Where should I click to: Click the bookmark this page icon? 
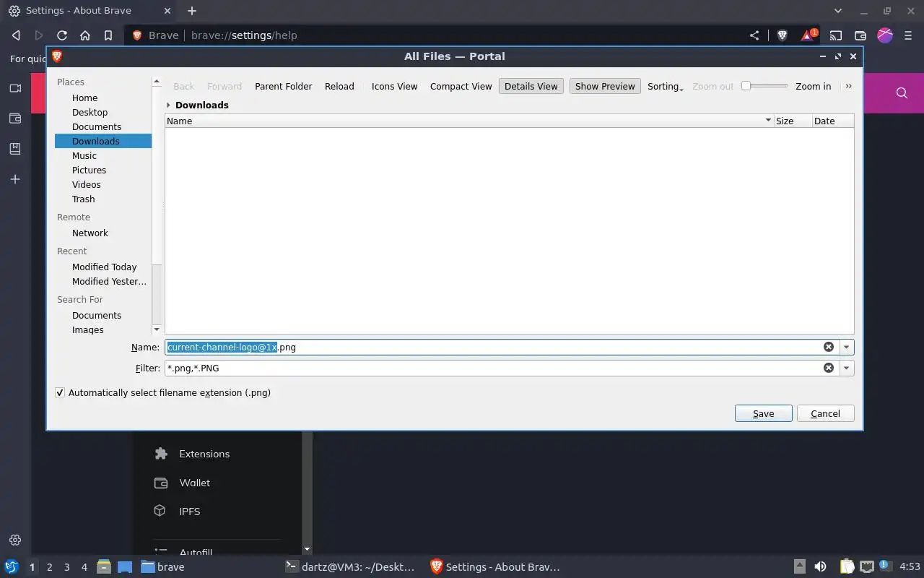(x=108, y=35)
